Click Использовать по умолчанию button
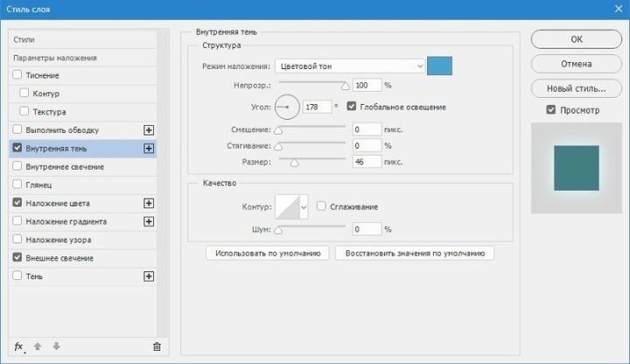The height and width of the screenshot is (364, 630). (x=268, y=253)
